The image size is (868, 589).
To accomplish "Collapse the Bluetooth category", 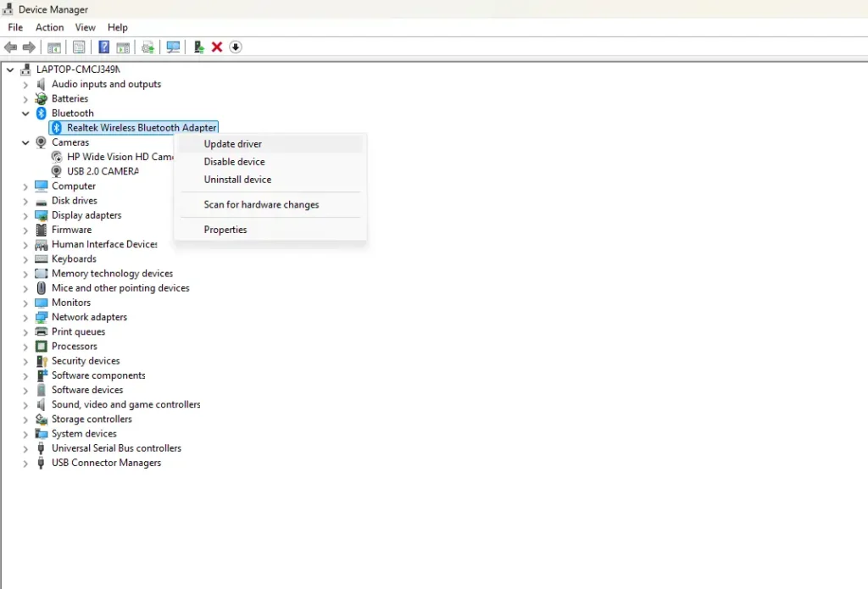I will click(25, 114).
